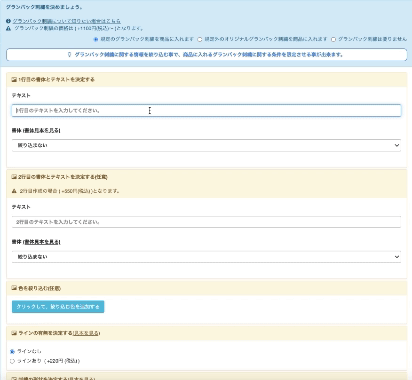412x380 pixels.
Task: Click the white hint box about narrowing embroidery conditions
Action: click(x=206, y=55)
